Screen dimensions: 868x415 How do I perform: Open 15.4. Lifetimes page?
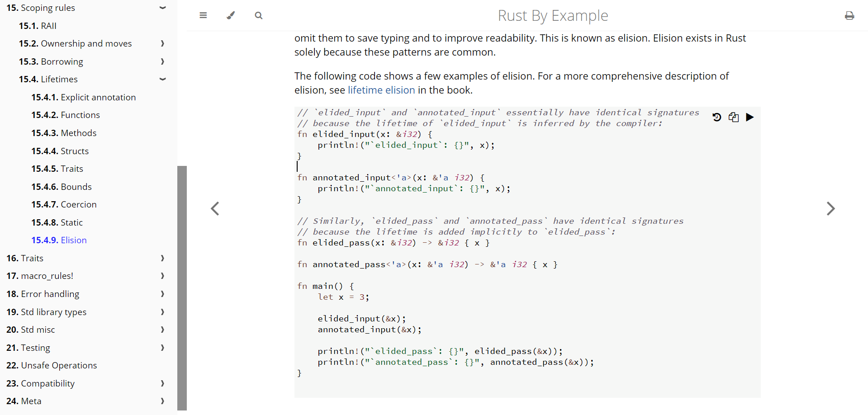(48, 79)
